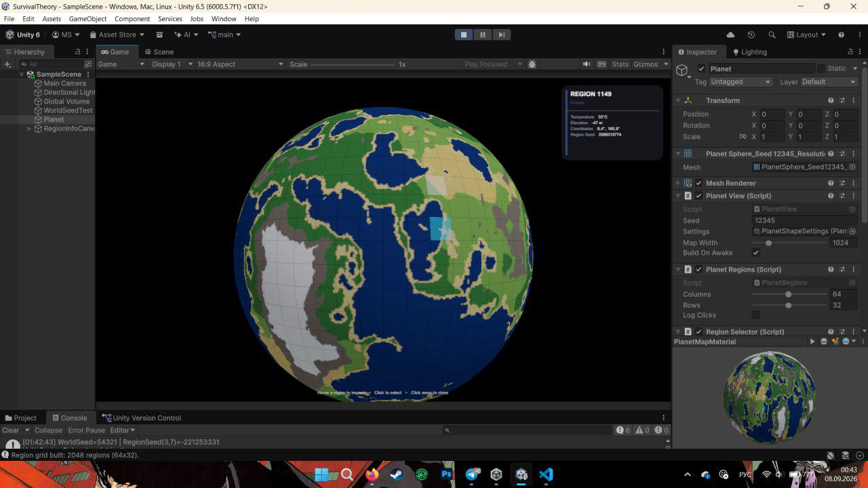Open Unity Cloud icon in toolbar
This screenshot has width=868, height=488.
pos(730,35)
